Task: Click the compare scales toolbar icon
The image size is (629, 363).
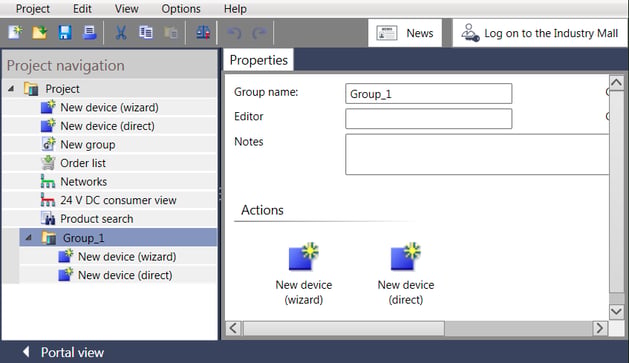Action: tap(203, 32)
